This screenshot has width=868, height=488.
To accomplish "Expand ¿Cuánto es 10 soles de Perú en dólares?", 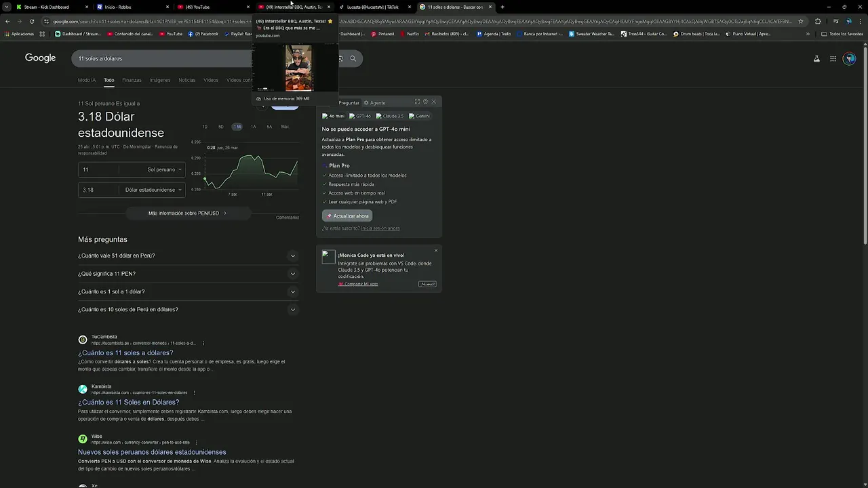I will click(188, 310).
